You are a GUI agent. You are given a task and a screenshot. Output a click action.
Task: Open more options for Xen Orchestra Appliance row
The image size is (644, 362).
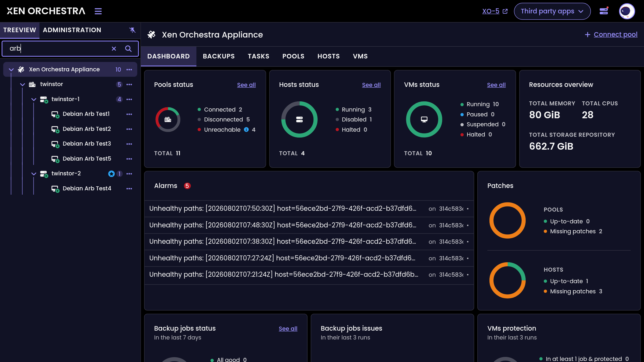point(129,69)
